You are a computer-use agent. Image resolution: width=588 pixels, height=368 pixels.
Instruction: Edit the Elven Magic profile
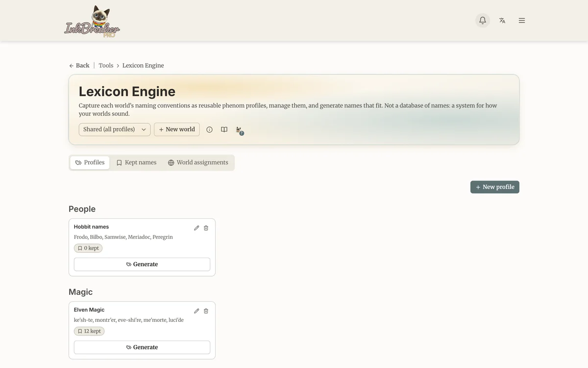[x=196, y=311]
